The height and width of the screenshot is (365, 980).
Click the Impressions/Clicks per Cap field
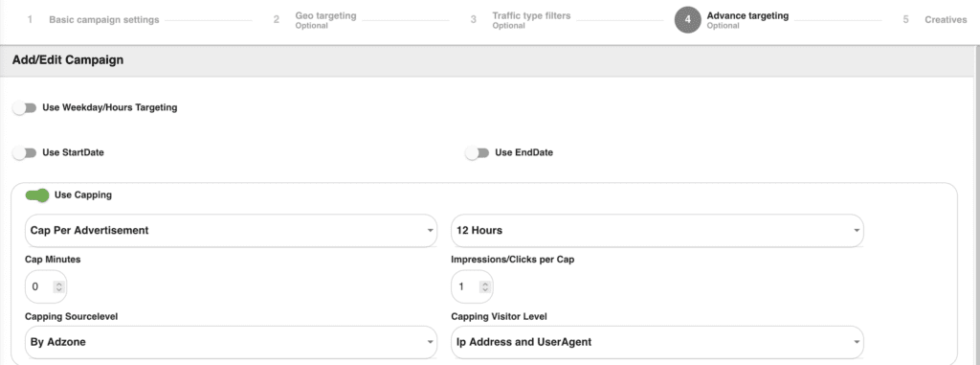[472, 286]
